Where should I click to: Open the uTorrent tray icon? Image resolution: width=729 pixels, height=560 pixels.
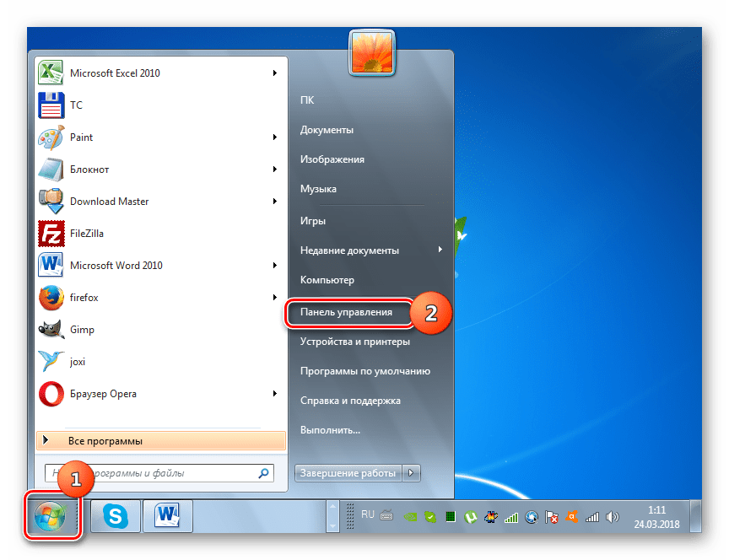[471, 517]
